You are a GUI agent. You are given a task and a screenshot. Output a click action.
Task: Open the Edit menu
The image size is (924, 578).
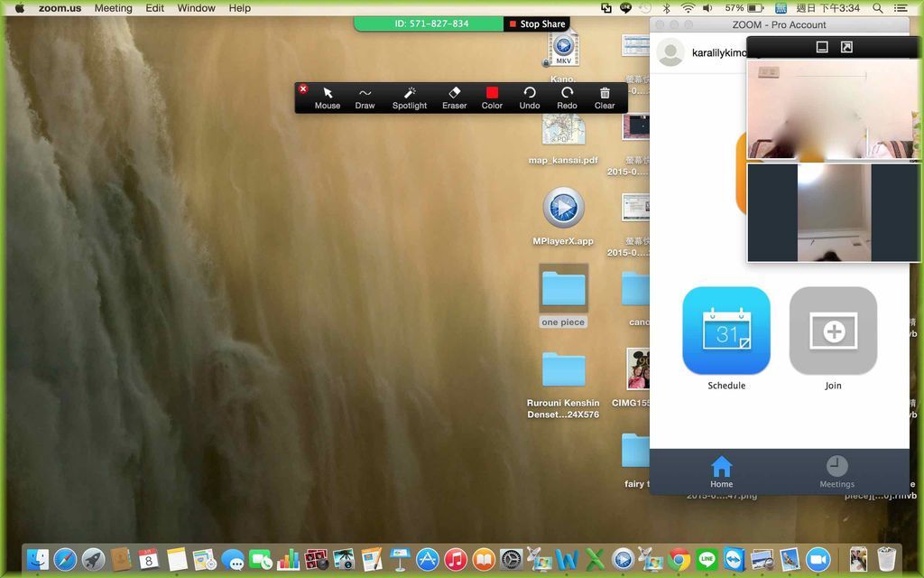coord(155,8)
